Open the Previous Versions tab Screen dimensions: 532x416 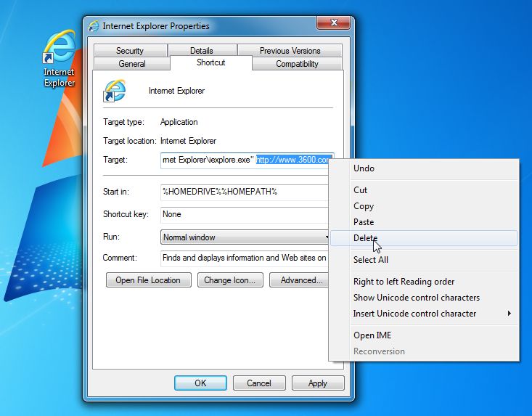(290, 51)
